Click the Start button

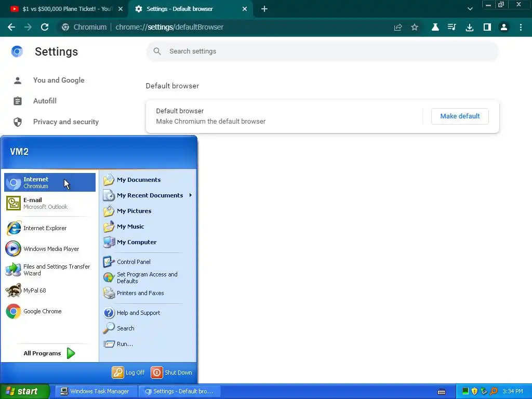(x=24, y=391)
